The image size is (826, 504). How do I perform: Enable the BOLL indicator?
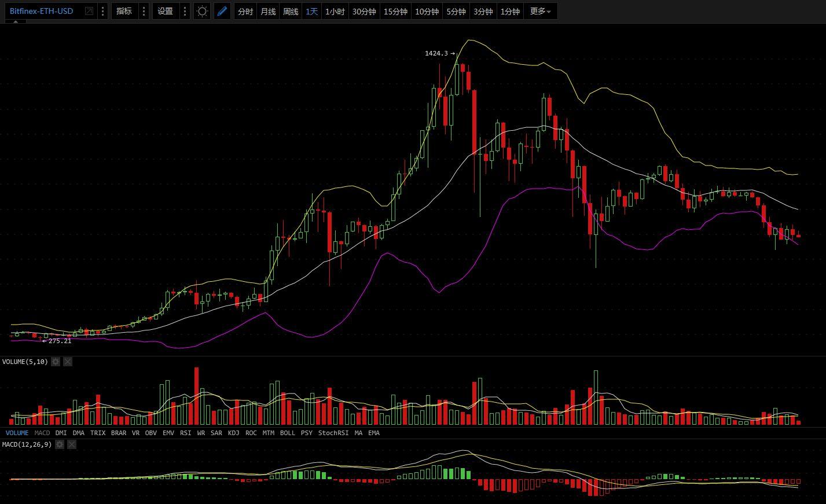pyautogui.click(x=288, y=433)
